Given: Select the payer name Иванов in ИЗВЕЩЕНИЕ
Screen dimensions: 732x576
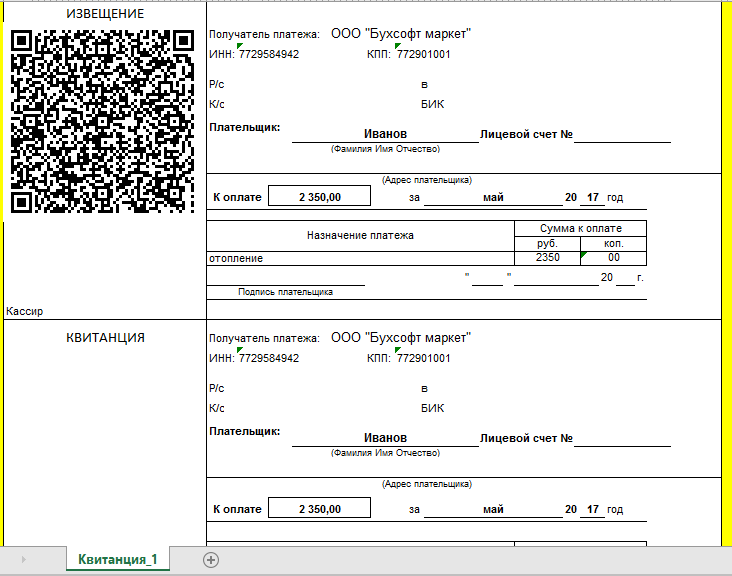Looking at the screenshot, I should pyautogui.click(x=385, y=134).
